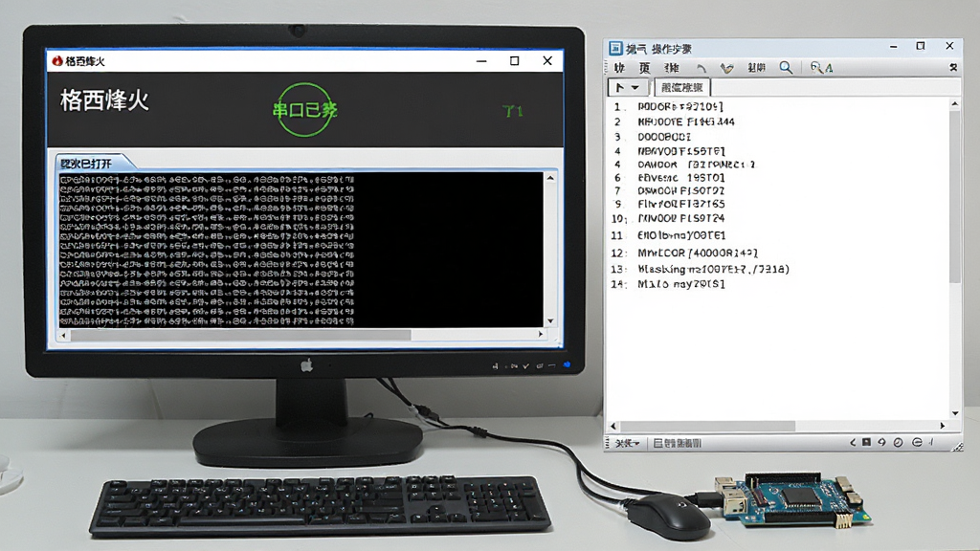The height and width of the screenshot is (551, 980).
Task: Click the terminal's horizontal scrollbar left arrow
Action: pyautogui.click(x=62, y=335)
